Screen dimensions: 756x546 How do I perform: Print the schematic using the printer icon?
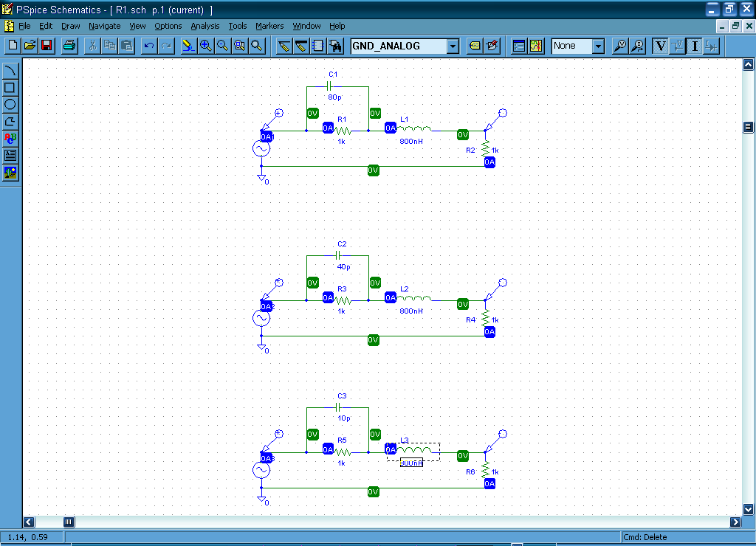tap(69, 46)
